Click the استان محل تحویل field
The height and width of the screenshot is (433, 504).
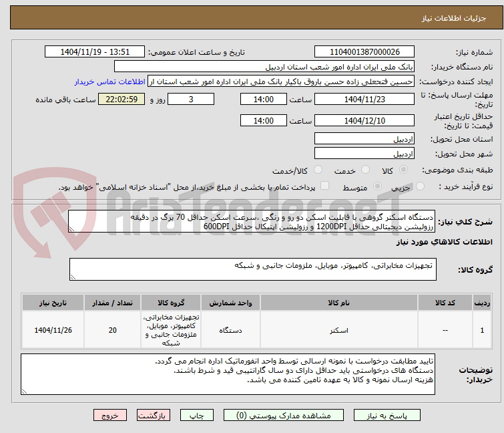pos(364,138)
